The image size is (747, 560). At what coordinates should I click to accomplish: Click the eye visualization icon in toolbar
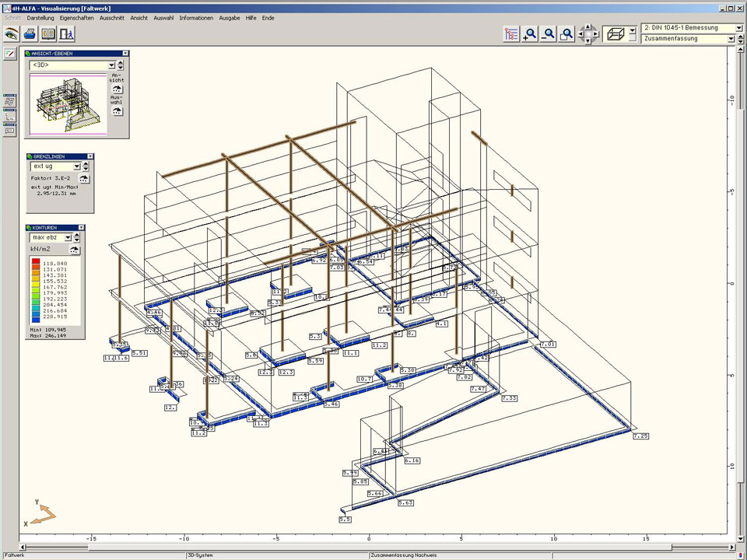(11, 33)
